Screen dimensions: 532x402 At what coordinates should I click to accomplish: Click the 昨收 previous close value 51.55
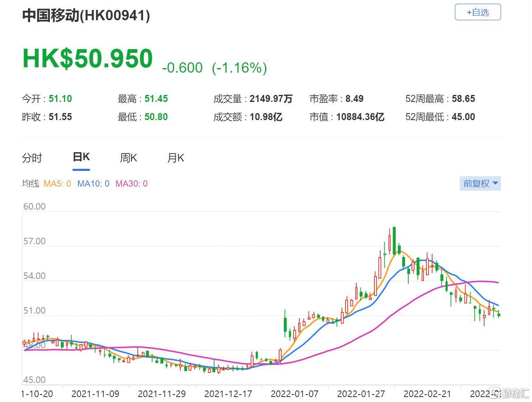[x=60, y=117]
